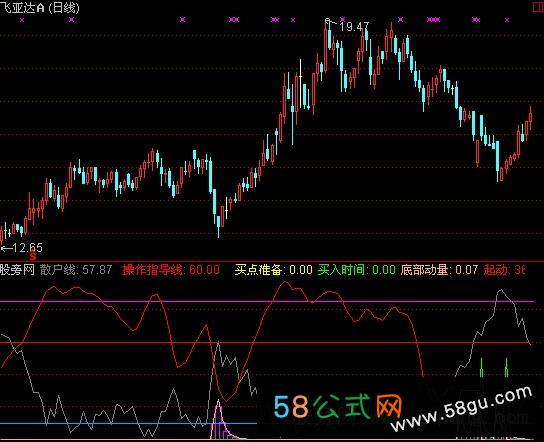Click the left green buy-signal bar

pyautogui.click(x=481, y=367)
